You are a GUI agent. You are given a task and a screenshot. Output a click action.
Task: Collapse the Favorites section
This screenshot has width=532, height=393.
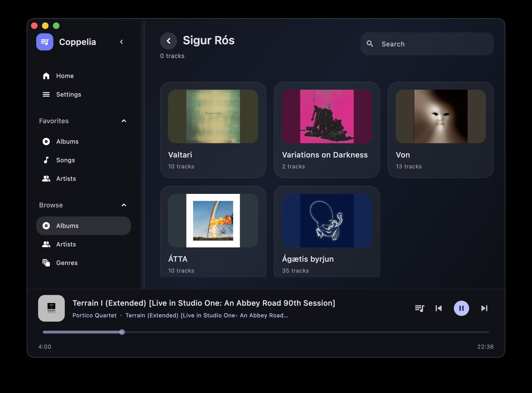[124, 121]
